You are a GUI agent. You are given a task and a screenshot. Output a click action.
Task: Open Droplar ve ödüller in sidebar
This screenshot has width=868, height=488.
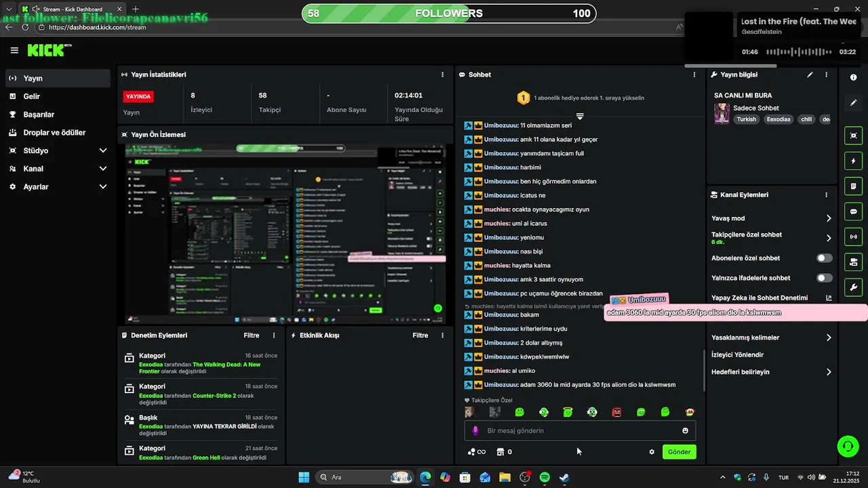58,133
